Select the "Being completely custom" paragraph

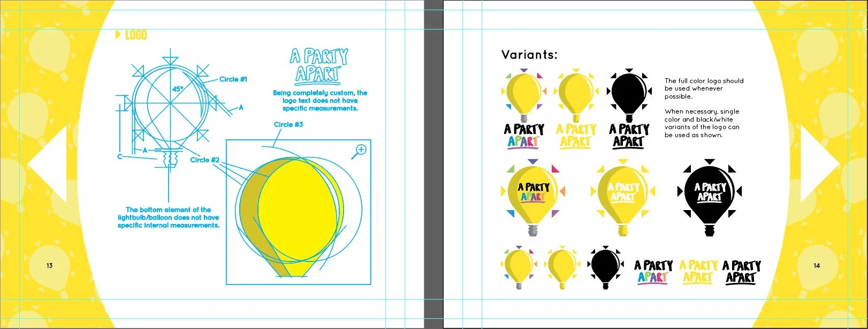click(320, 100)
